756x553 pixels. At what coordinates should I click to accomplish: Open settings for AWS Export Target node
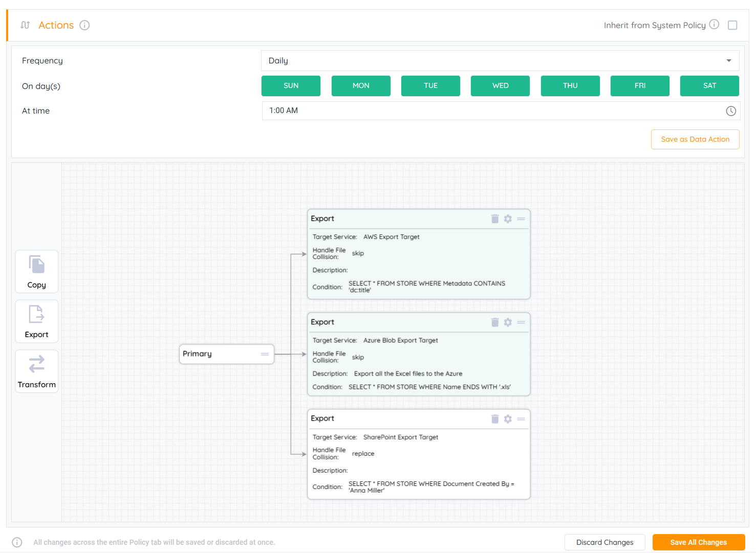(x=508, y=219)
